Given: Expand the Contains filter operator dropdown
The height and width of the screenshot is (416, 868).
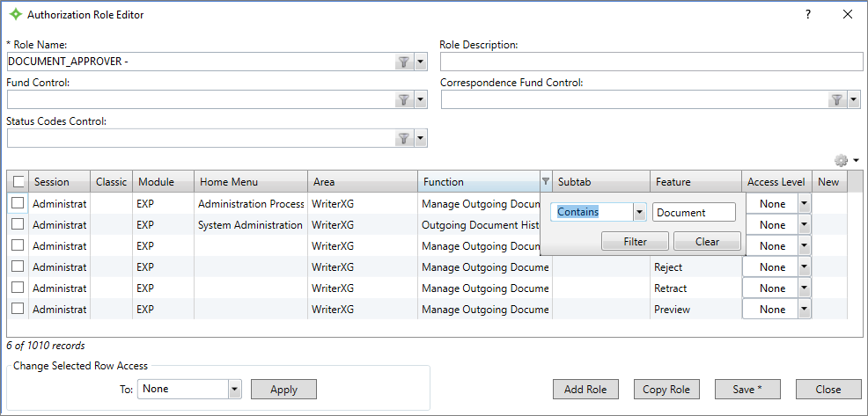Looking at the screenshot, I should coord(639,212).
